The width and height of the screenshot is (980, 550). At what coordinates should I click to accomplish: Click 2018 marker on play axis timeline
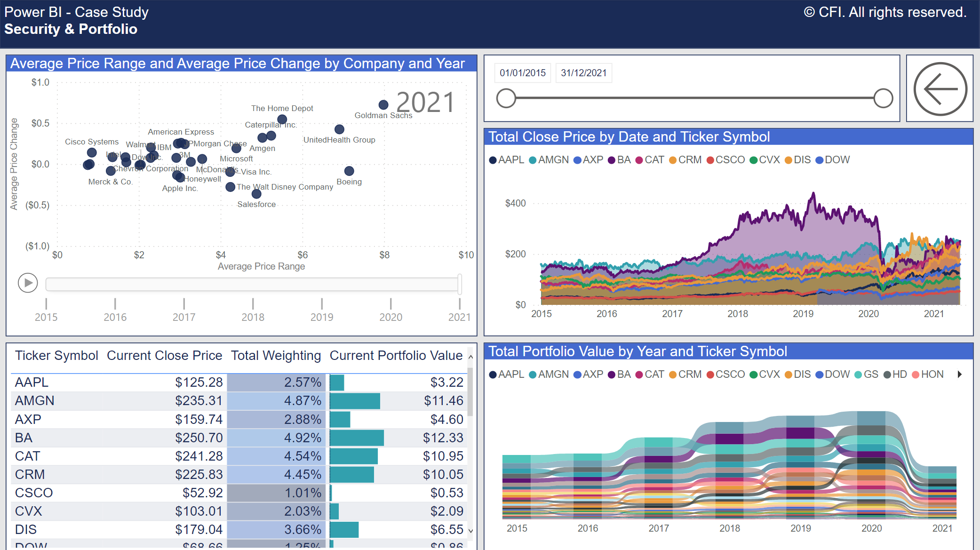253,304
